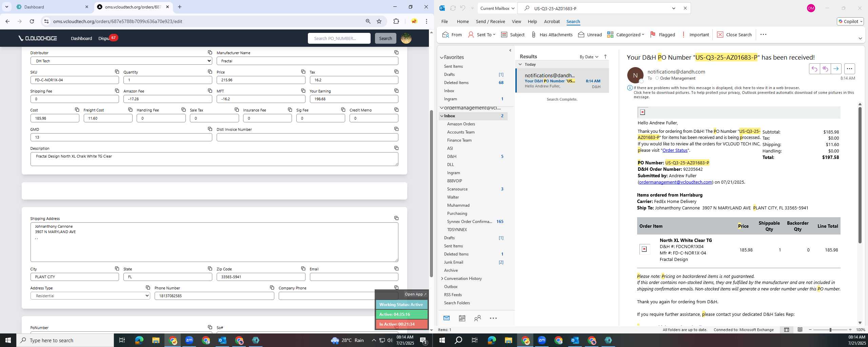The height and width of the screenshot is (347, 868).
Task: Click Reply arrow in Outlook message
Action: click(814, 69)
